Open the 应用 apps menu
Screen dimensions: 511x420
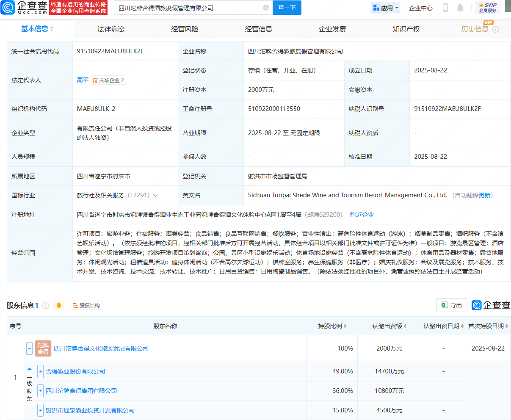coord(386,8)
